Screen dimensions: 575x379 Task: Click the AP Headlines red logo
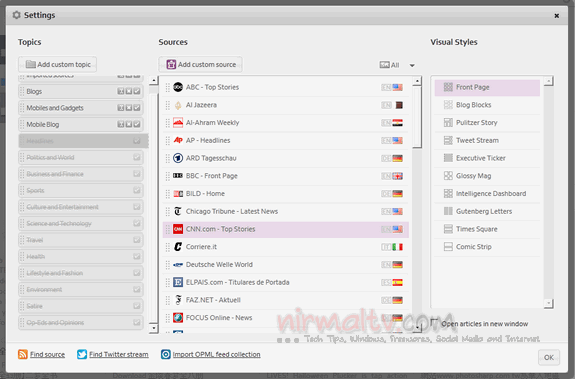[x=178, y=140]
